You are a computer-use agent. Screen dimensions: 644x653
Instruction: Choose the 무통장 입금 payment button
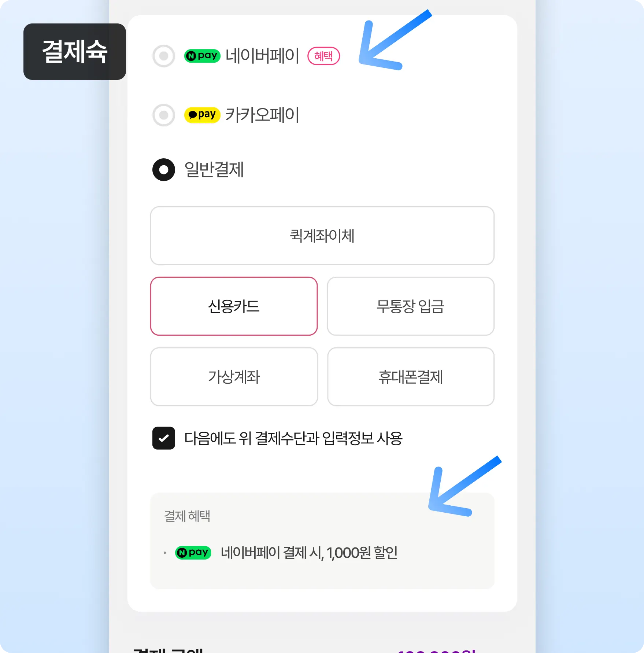(411, 306)
